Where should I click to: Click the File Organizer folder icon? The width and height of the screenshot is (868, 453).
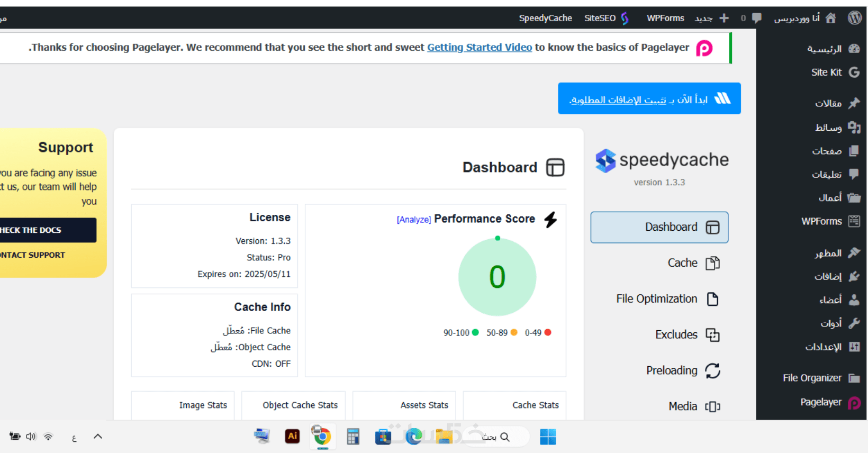click(x=854, y=378)
